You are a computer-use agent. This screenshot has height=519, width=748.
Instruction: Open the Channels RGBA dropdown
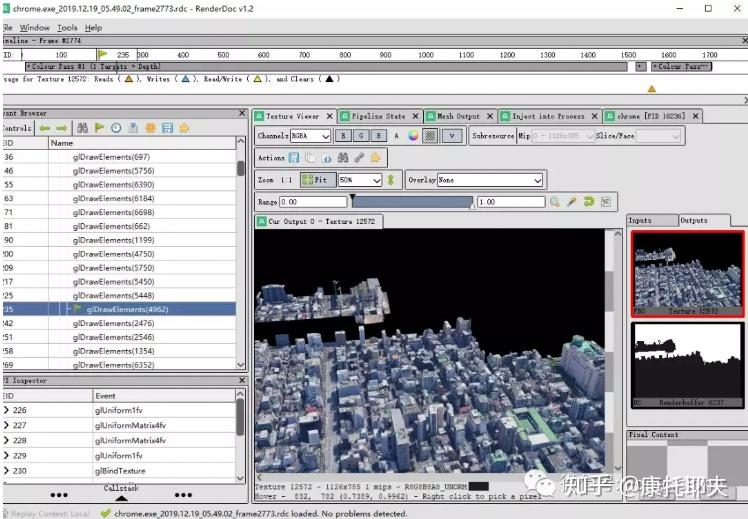tap(311, 136)
